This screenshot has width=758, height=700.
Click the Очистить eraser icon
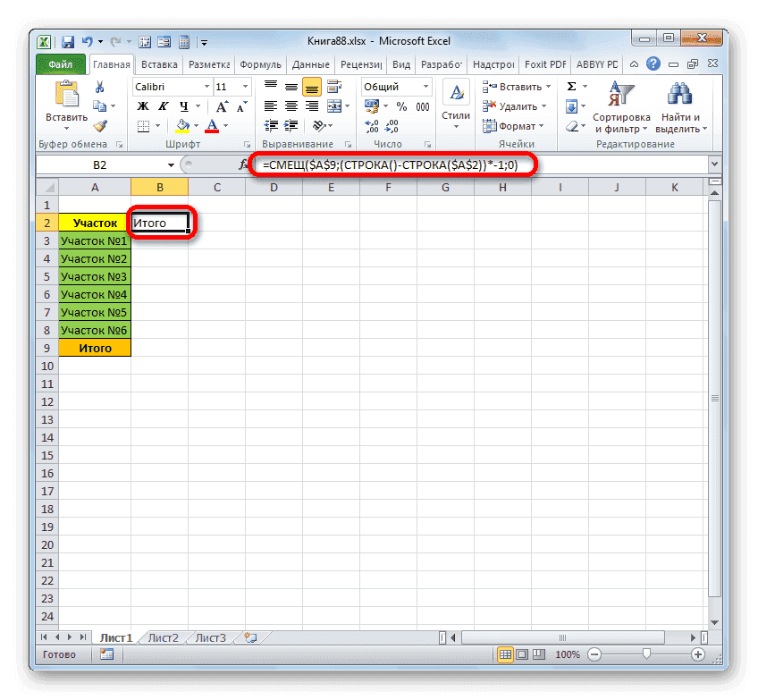point(572,125)
